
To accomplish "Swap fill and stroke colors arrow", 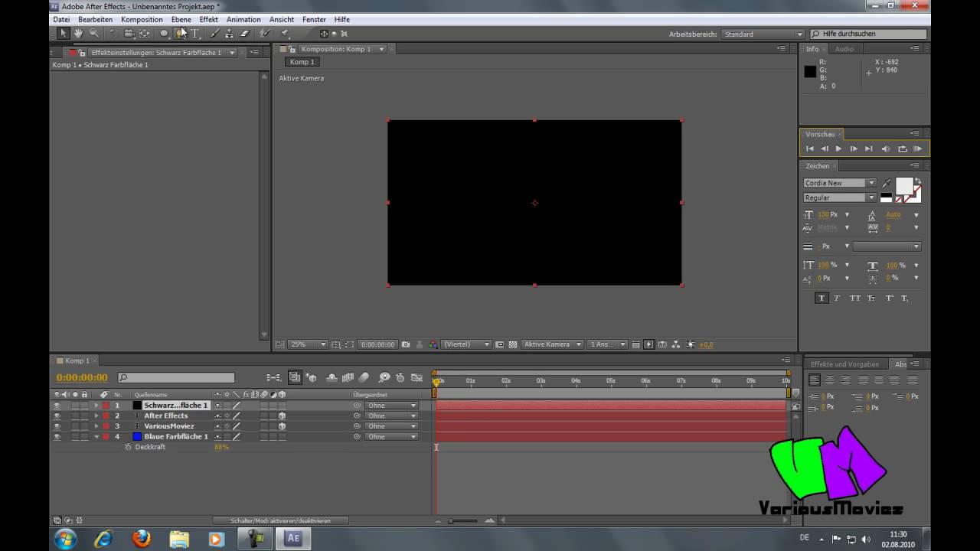I will (918, 181).
